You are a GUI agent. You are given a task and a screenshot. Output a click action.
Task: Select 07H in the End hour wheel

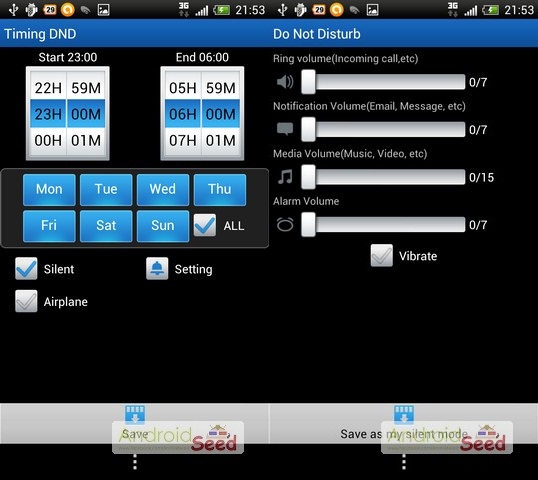click(183, 140)
